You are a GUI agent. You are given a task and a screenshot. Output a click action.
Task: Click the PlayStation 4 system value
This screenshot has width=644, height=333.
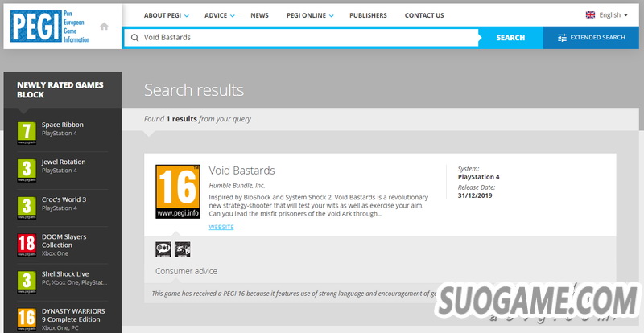(x=478, y=178)
